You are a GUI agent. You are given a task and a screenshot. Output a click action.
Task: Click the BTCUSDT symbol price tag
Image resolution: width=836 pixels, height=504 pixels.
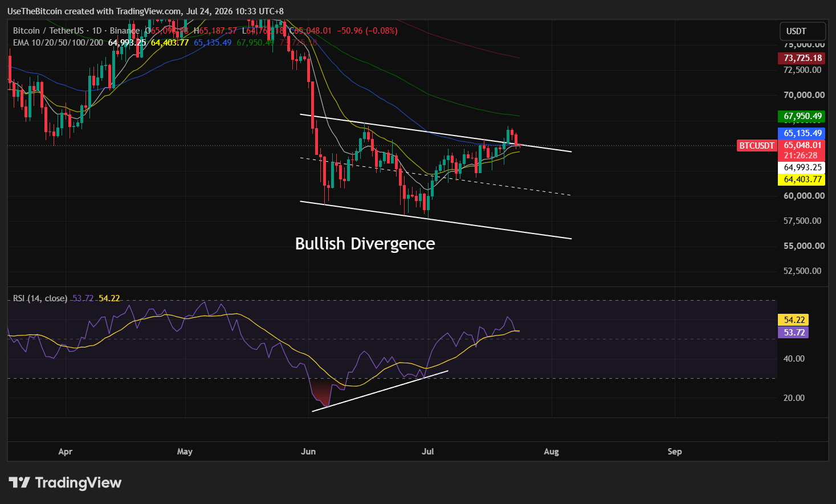tap(757, 145)
